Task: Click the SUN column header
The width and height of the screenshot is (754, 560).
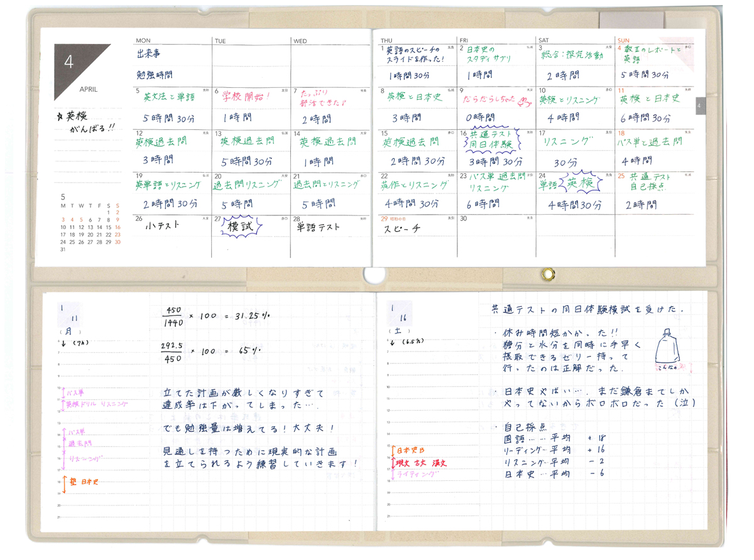Action: 623,40
